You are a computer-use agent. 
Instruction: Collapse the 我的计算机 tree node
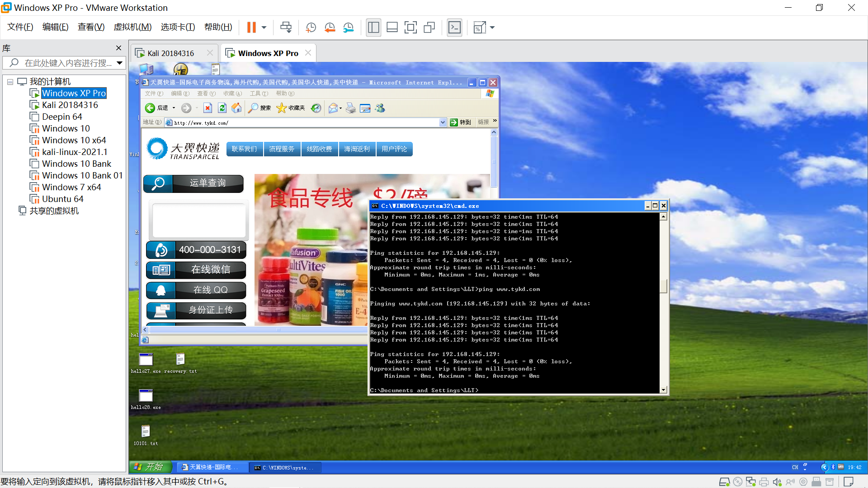pos(10,82)
